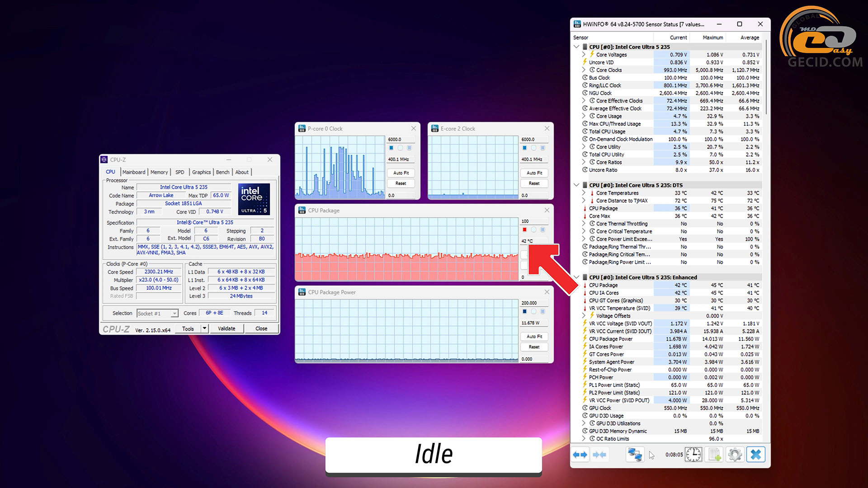
Task: Click the Validate button in CPU-Z
Action: pos(226,328)
